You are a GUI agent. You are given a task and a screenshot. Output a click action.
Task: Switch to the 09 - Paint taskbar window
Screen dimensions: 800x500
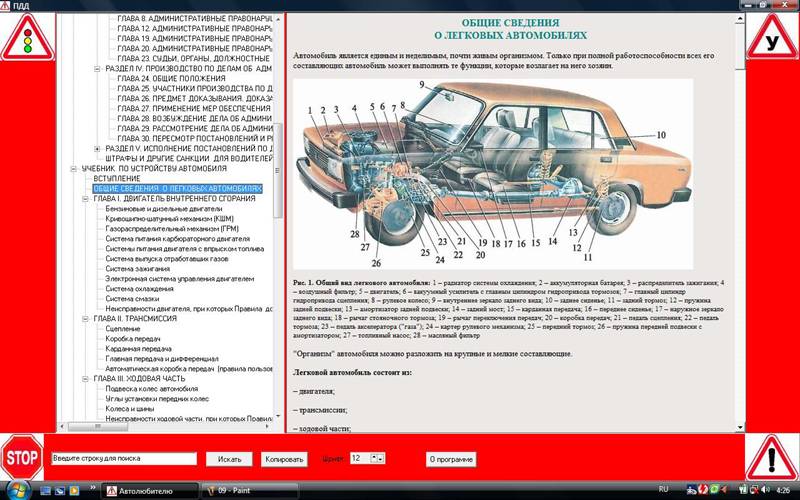(249, 491)
